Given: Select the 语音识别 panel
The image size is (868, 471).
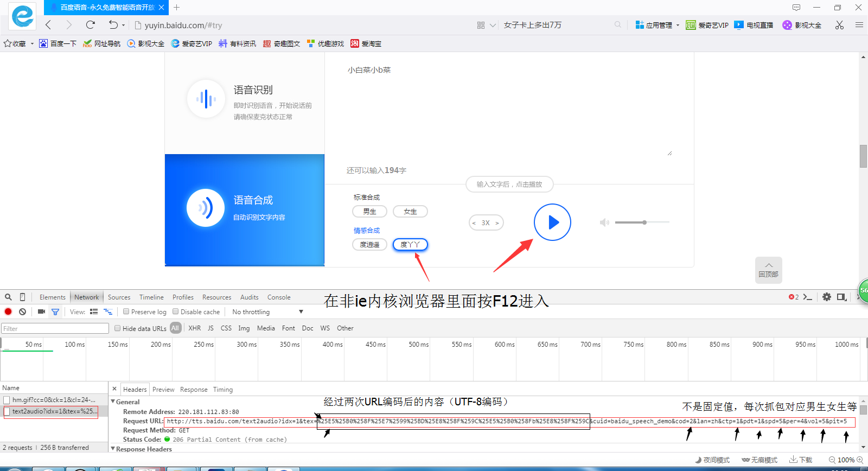Looking at the screenshot, I should coord(245,103).
